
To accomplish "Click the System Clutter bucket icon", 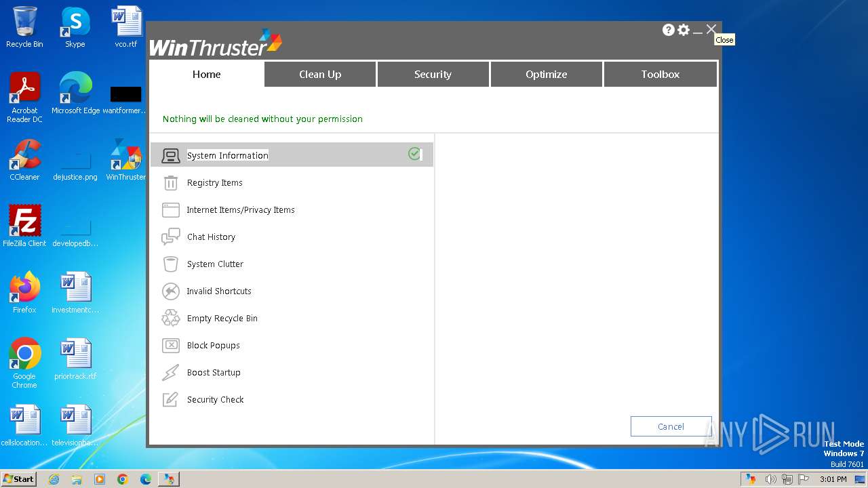I will 170,264.
